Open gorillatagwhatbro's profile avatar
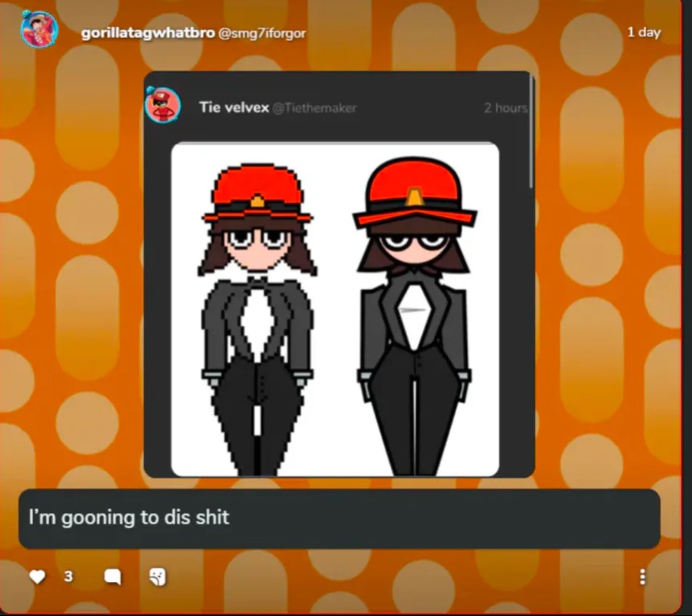The image size is (692, 616). tap(39, 29)
